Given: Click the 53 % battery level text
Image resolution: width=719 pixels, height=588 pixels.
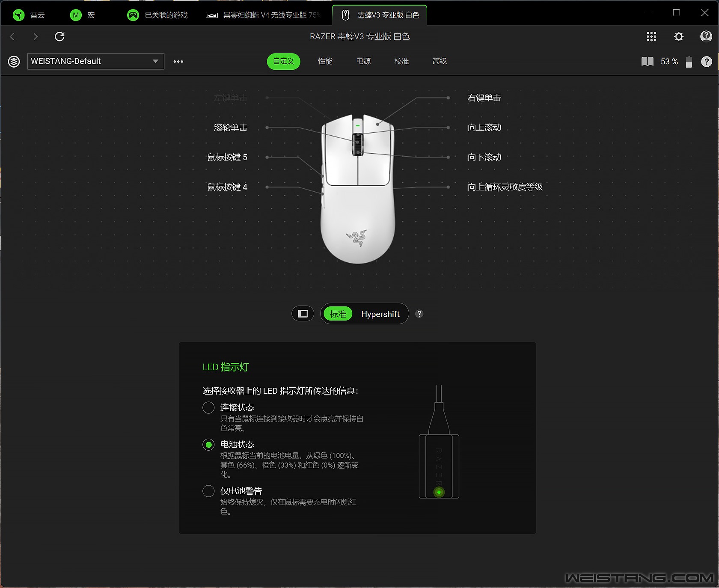Looking at the screenshot, I should point(669,62).
